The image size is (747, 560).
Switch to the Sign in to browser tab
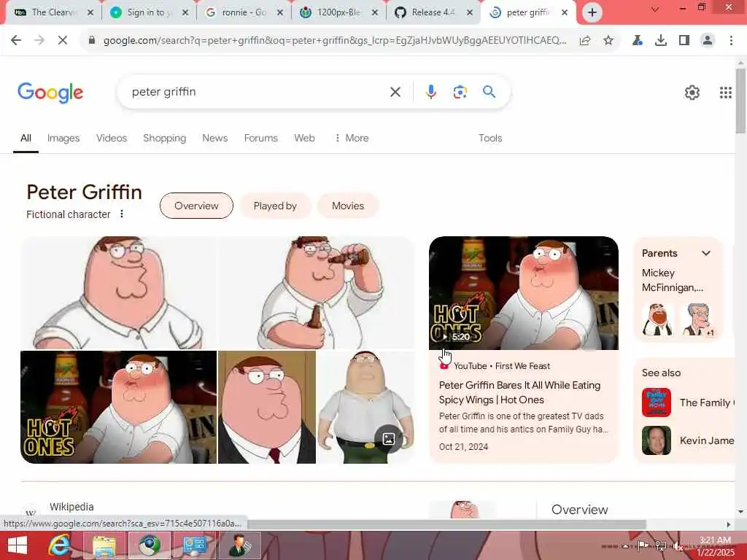pyautogui.click(x=147, y=12)
